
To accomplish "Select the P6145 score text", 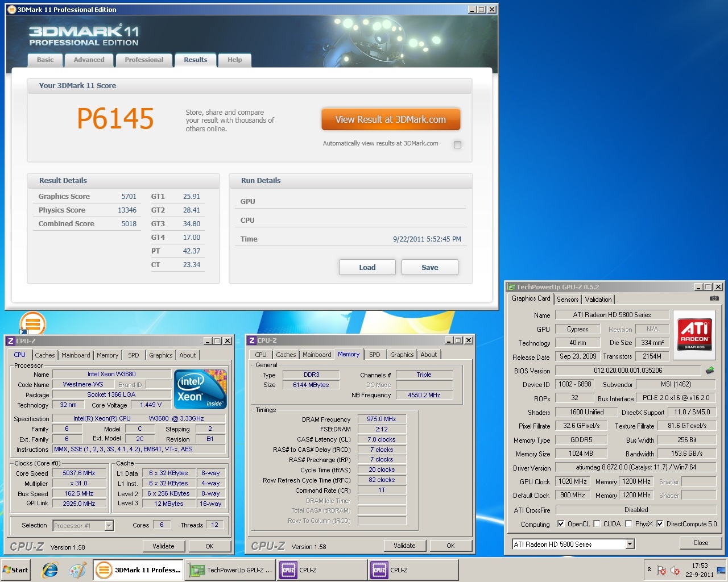I will [x=115, y=119].
